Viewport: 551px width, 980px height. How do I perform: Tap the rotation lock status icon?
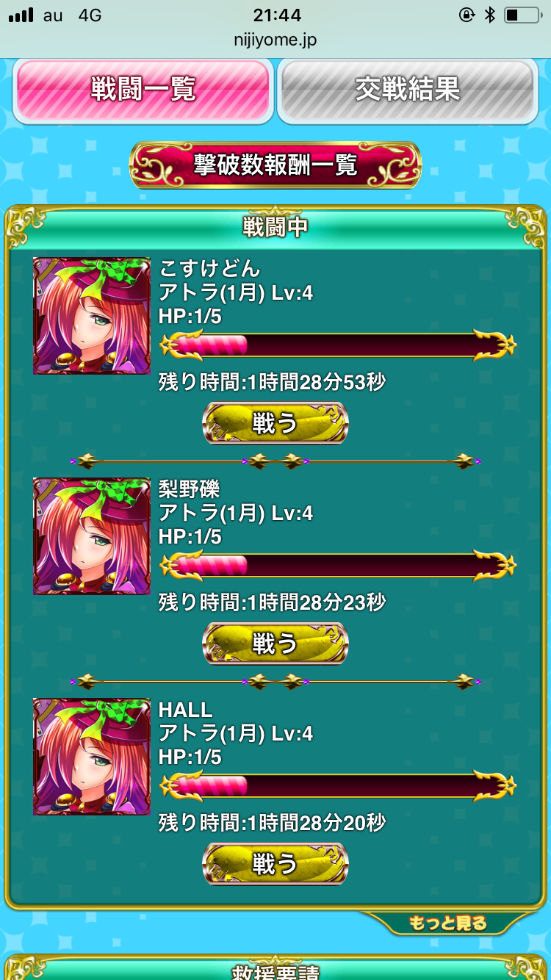pos(466,15)
